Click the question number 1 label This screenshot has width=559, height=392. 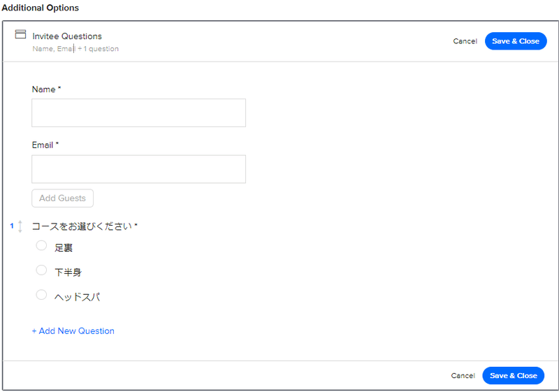pos(12,226)
